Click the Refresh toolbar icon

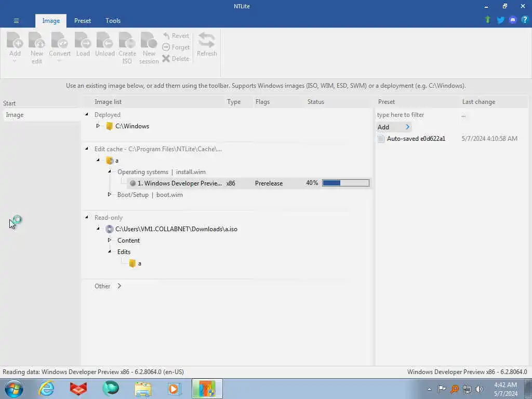tap(207, 40)
